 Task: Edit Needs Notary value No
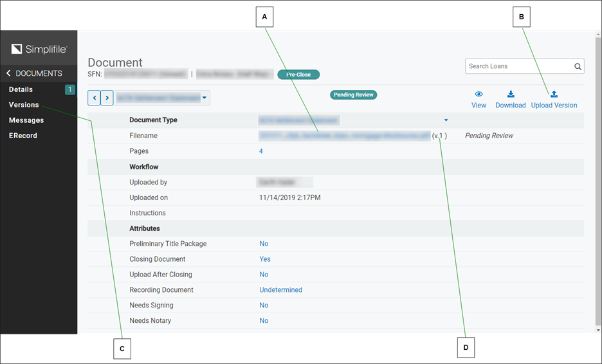click(x=264, y=320)
